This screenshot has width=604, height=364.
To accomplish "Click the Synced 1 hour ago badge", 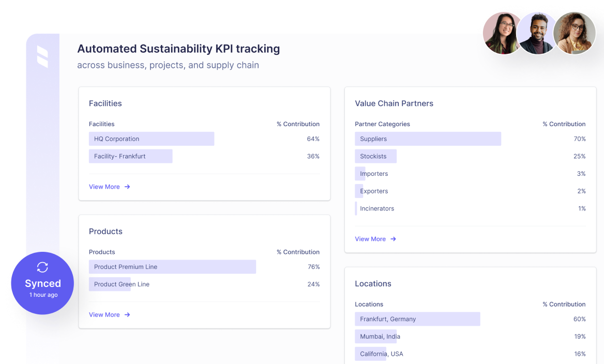I will coord(42,283).
